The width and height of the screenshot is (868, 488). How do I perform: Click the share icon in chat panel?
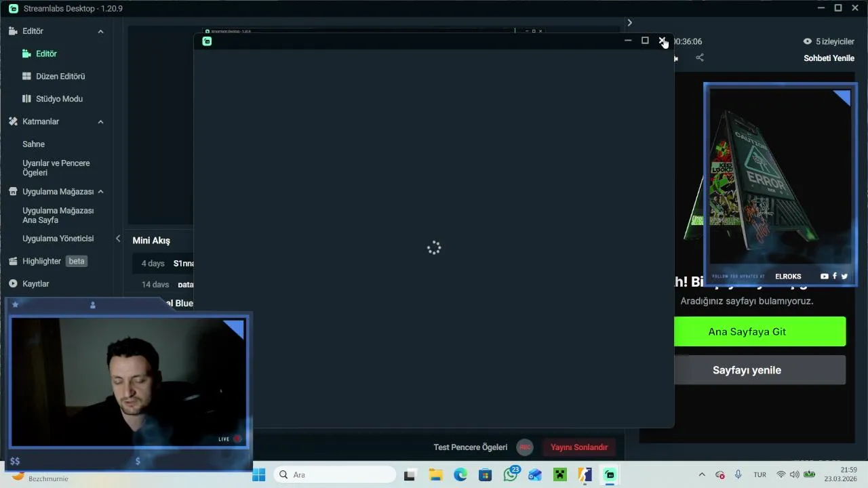click(x=700, y=58)
